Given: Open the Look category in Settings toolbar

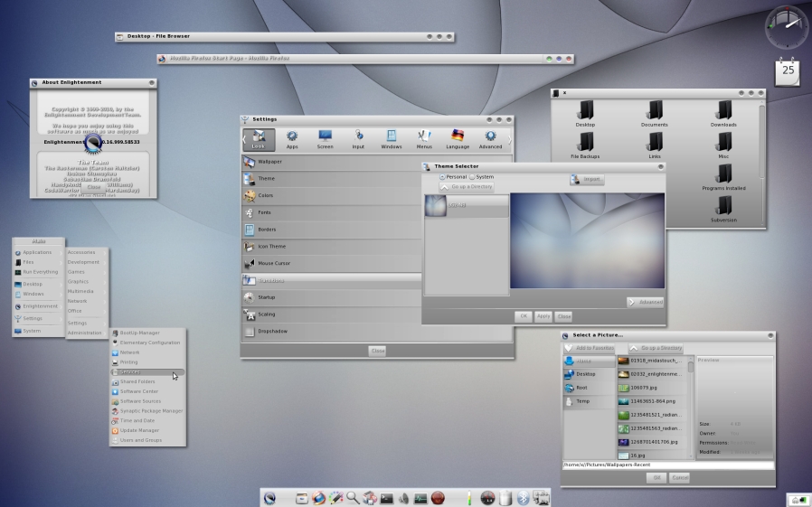Looking at the screenshot, I should point(259,140).
